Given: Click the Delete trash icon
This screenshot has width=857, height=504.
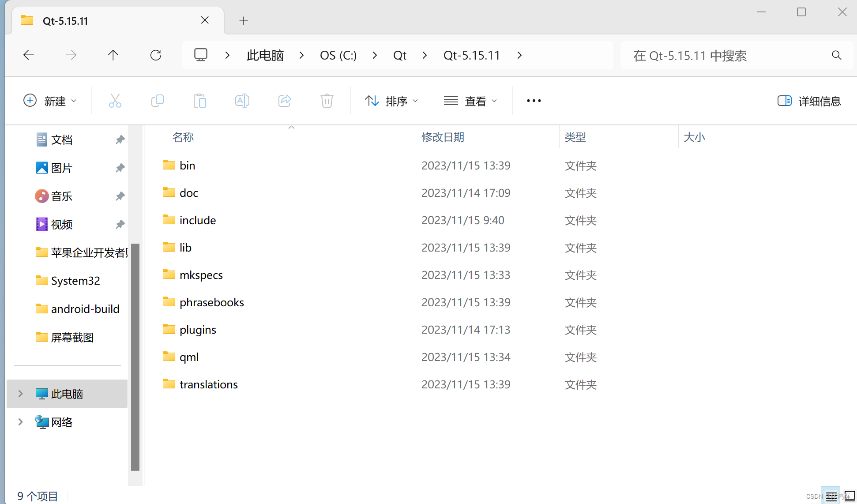Looking at the screenshot, I should pyautogui.click(x=327, y=101).
